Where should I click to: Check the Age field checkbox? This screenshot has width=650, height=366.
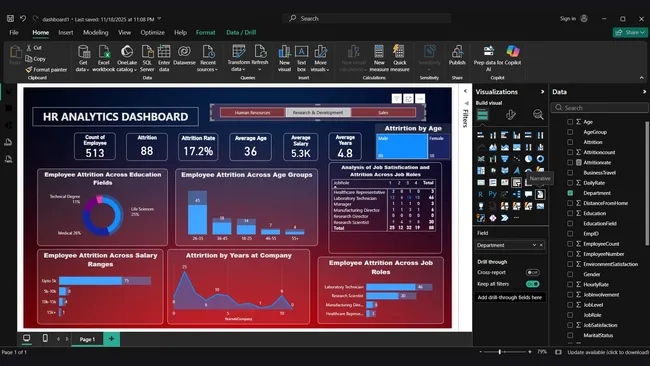570,122
